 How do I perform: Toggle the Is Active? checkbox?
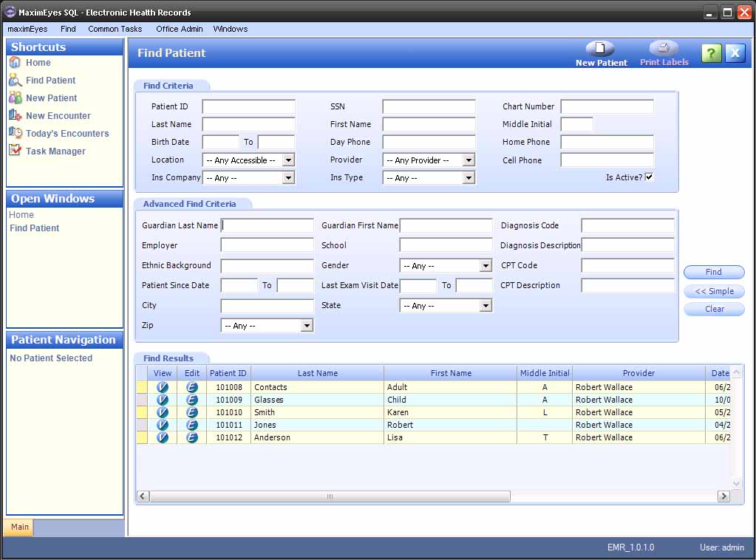[649, 177]
